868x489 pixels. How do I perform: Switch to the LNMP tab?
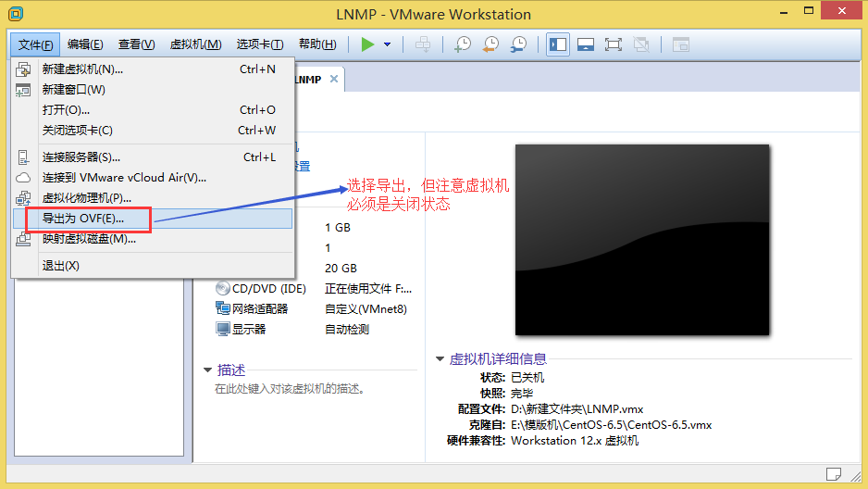coord(308,80)
